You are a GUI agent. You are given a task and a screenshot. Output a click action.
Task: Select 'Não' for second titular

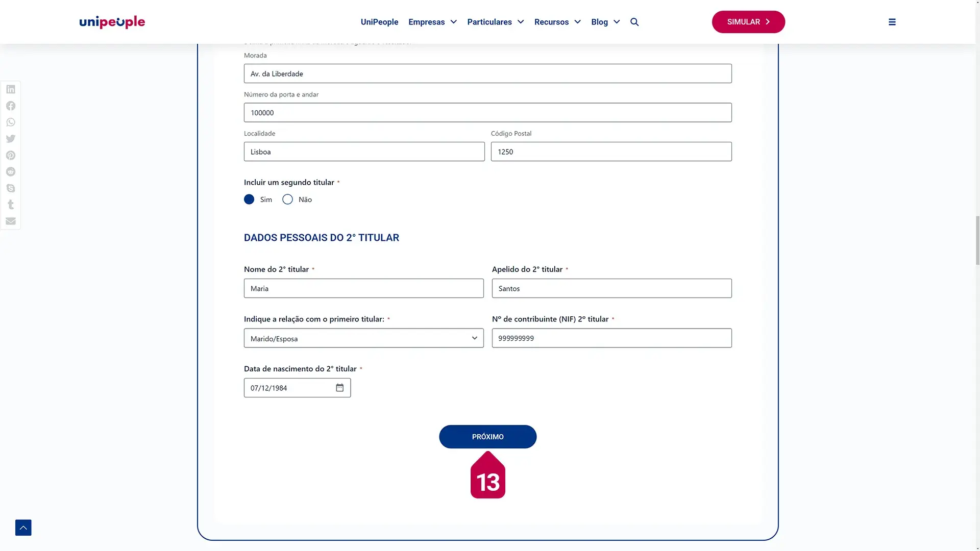[x=288, y=199]
